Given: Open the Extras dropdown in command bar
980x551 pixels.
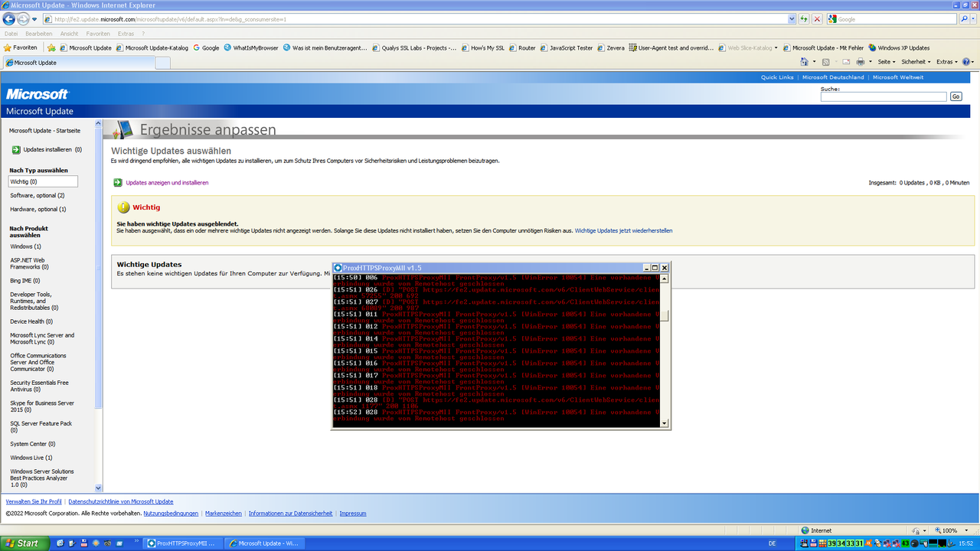Looking at the screenshot, I should [947, 61].
